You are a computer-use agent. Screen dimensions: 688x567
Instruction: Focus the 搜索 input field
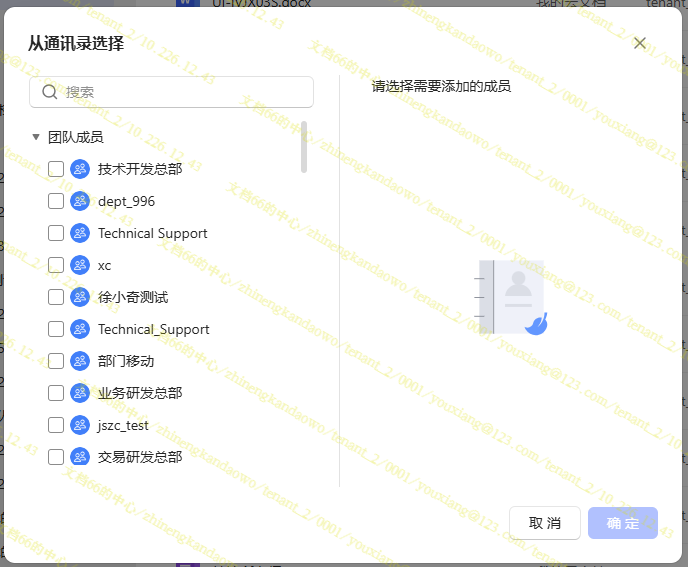(x=180, y=92)
